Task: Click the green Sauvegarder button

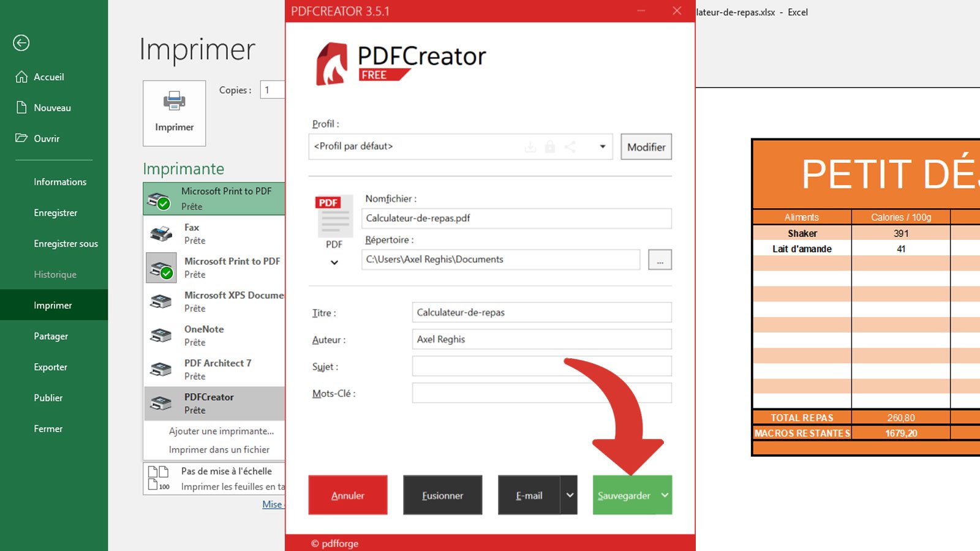Action: point(624,495)
